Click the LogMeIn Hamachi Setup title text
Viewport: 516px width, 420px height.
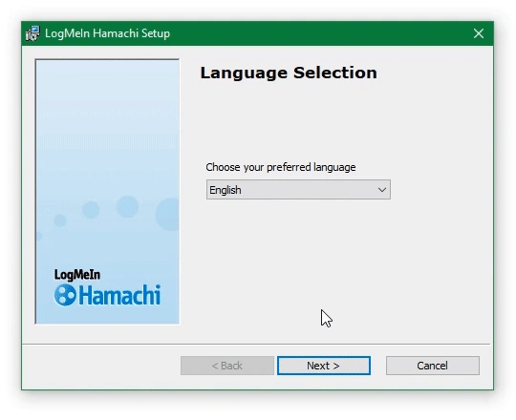click(x=108, y=33)
